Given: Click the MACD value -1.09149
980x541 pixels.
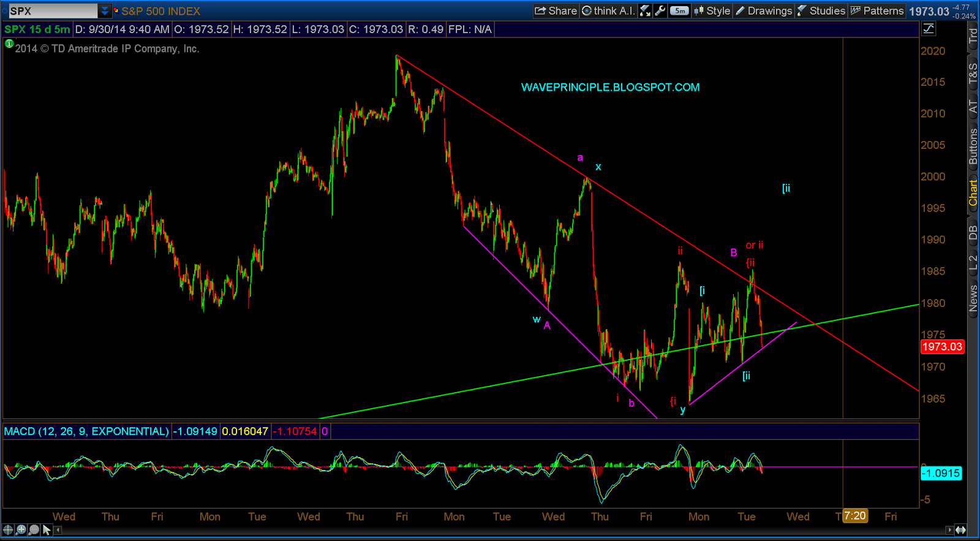Looking at the screenshot, I should click(x=195, y=431).
